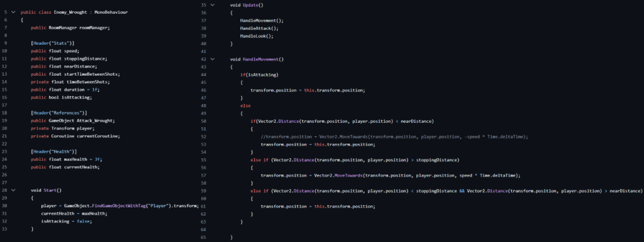Click line number 30 in the gutter
Screen dimensions: 644x242
pyautogui.click(x=4, y=206)
